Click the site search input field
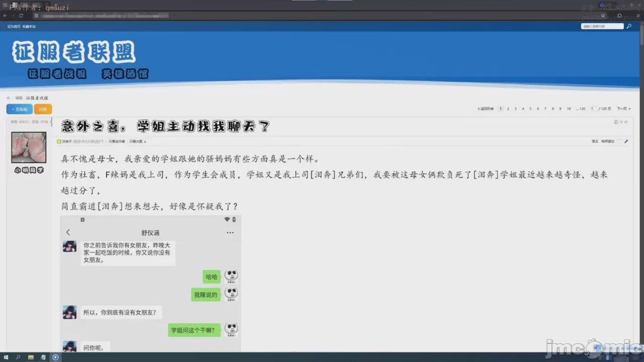The width and height of the screenshot is (644, 362). (x=602, y=26)
